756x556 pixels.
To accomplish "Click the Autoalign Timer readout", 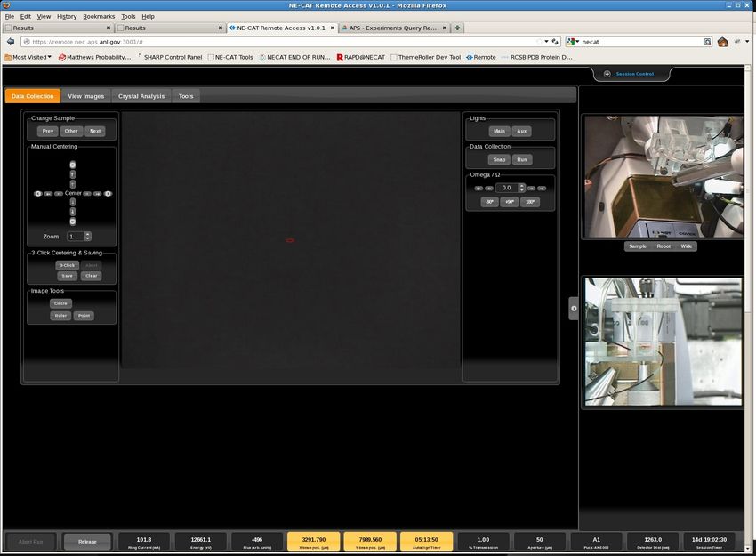I will pyautogui.click(x=427, y=542).
